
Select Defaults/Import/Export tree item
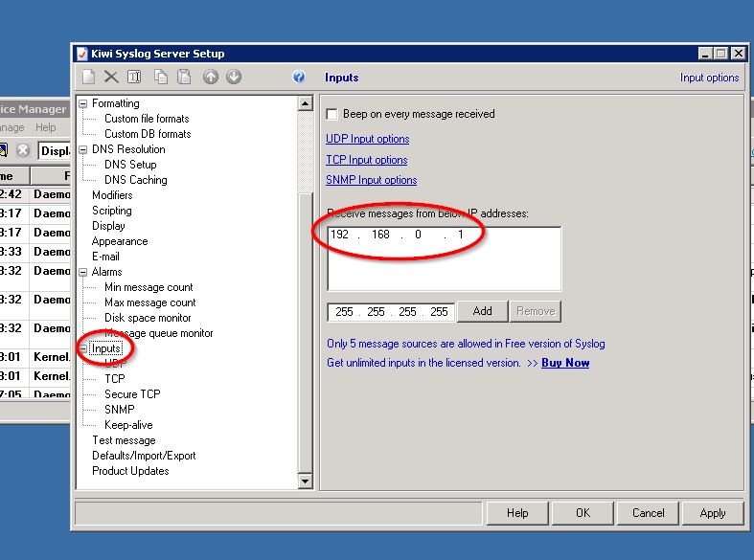(x=144, y=456)
